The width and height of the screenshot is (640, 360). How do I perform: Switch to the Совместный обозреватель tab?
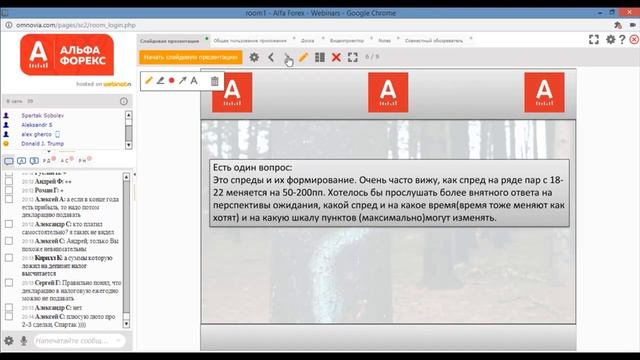(x=434, y=41)
